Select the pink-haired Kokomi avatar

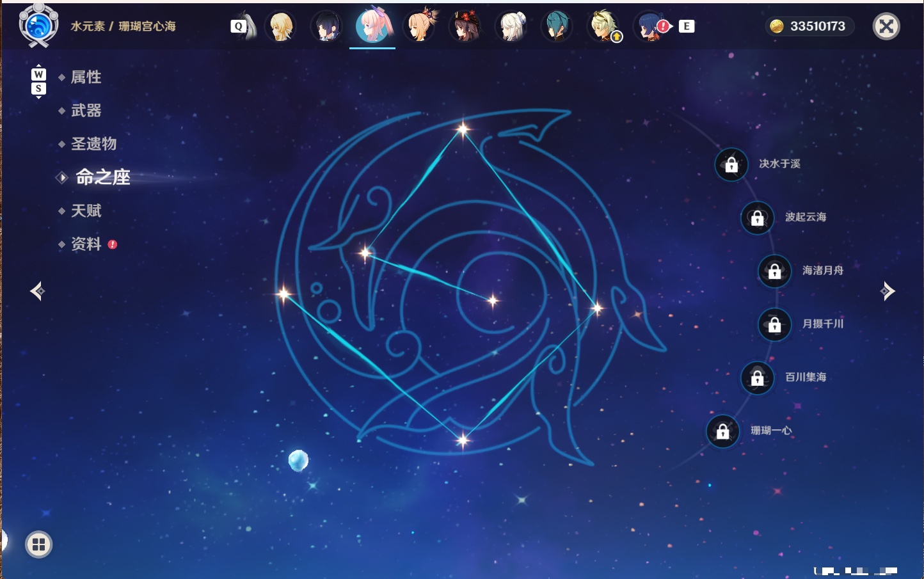372,26
